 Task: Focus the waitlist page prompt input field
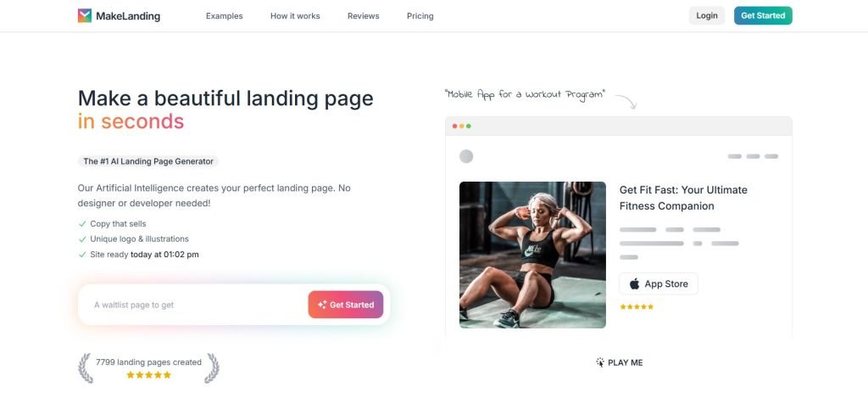(192, 305)
